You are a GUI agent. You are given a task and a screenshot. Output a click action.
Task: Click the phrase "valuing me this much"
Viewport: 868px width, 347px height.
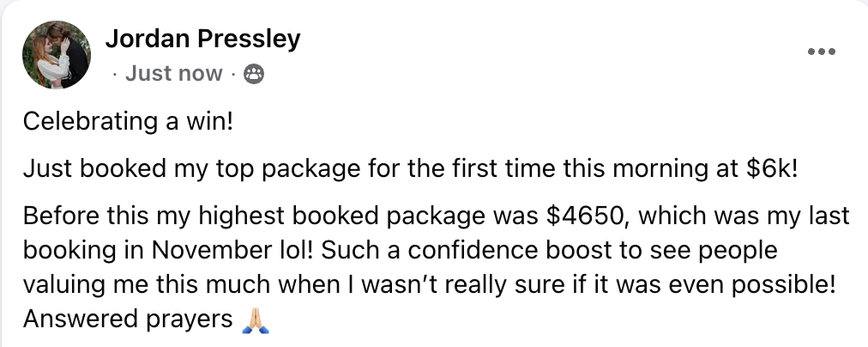pyautogui.click(x=147, y=285)
